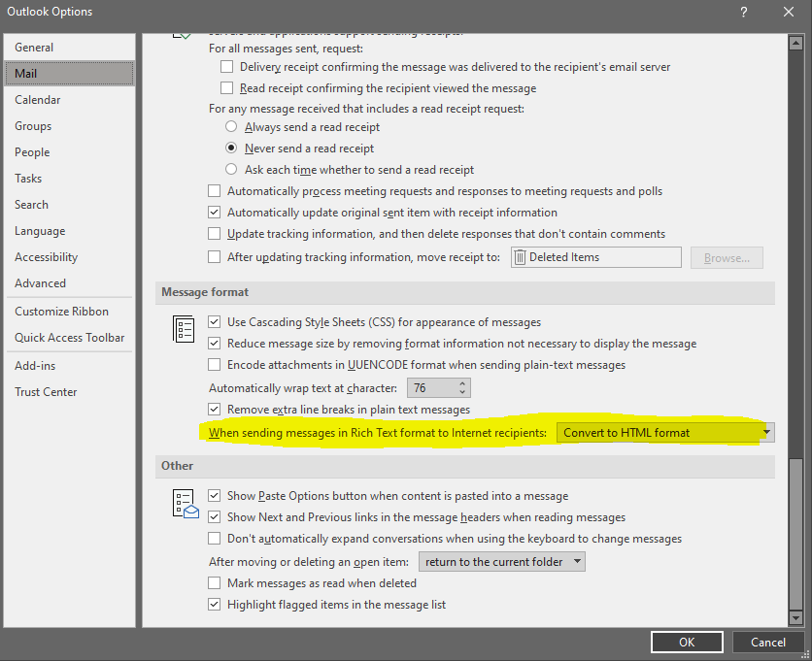Check After updating tracking information move receipt

(x=214, y=257)
